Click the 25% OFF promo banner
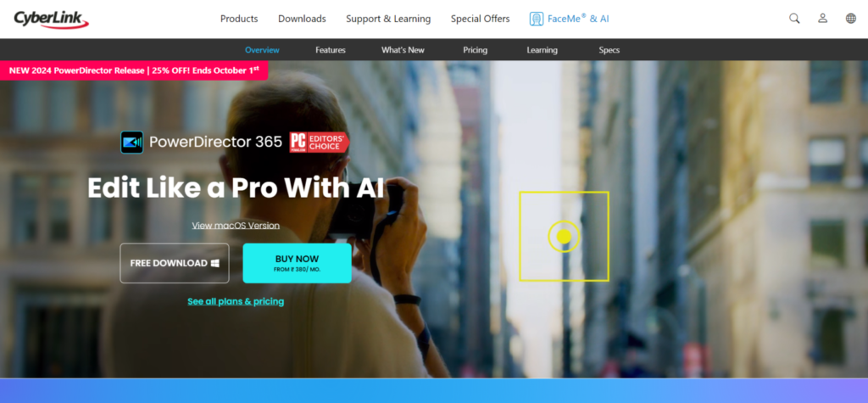Image resolution: width=868 pixels, height=403 pixels. [134, 70]
